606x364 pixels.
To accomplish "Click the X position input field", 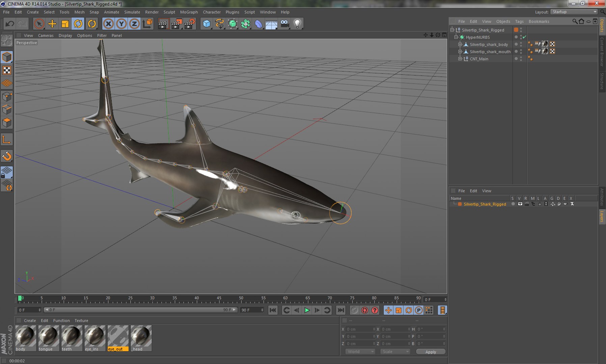I will (360, 329).
